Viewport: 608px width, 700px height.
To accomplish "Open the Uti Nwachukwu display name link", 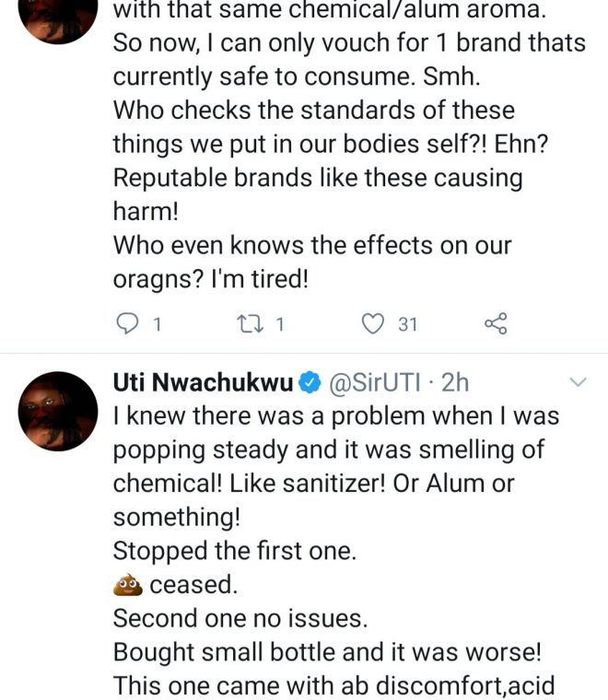I will pos(201,381).
